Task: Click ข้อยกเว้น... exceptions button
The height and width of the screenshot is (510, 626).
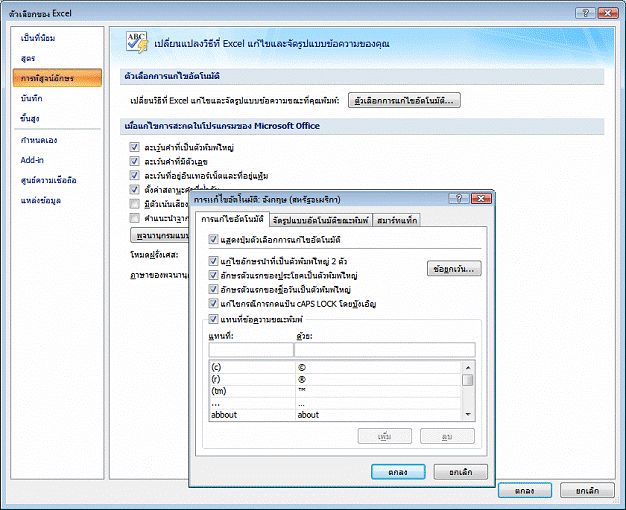Action: tap(454, 269)
